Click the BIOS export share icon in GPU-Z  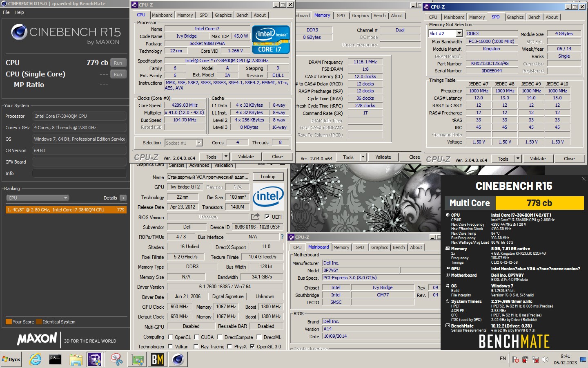tap(255, 217)
